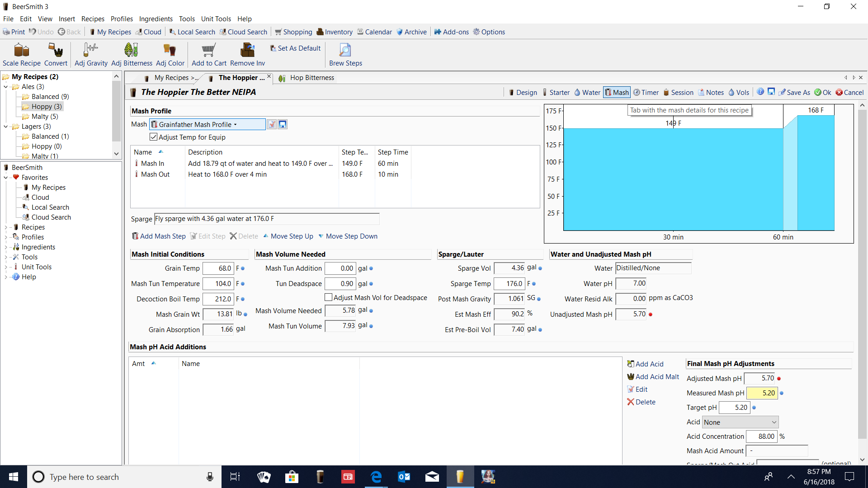Click the save icon beside Save As

point(771,92)
